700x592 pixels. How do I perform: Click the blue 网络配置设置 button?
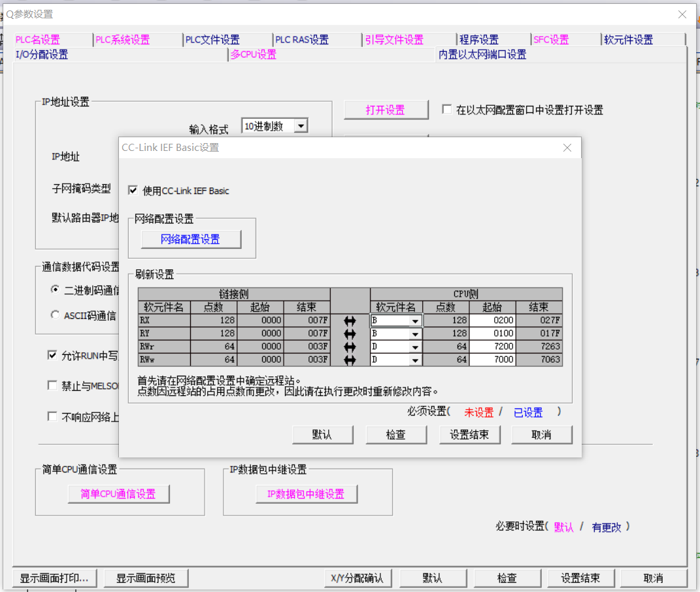pyautogui.click(x=191, y=240)
